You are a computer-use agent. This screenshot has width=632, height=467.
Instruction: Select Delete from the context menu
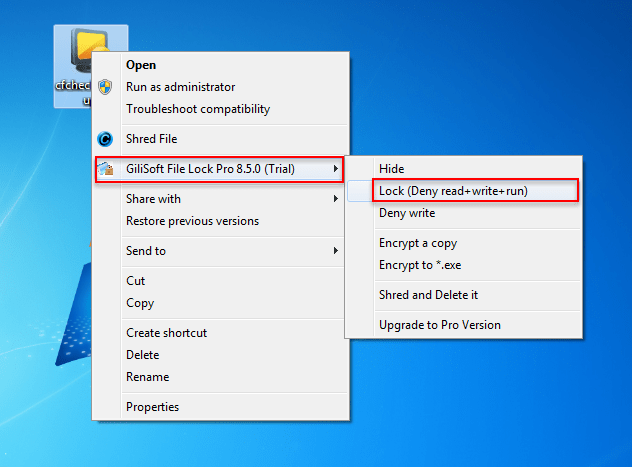point(220,355)
